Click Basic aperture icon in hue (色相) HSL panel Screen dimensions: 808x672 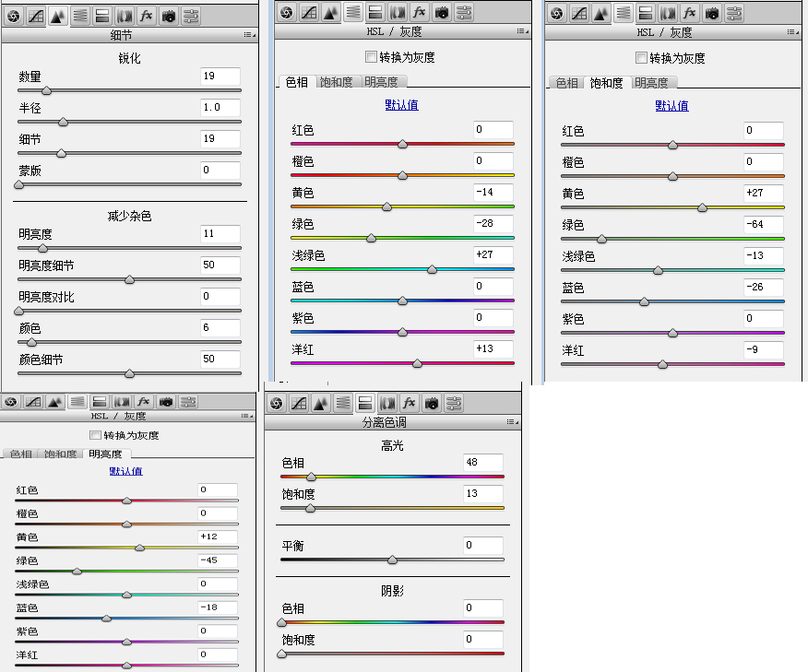pos(287,13)
